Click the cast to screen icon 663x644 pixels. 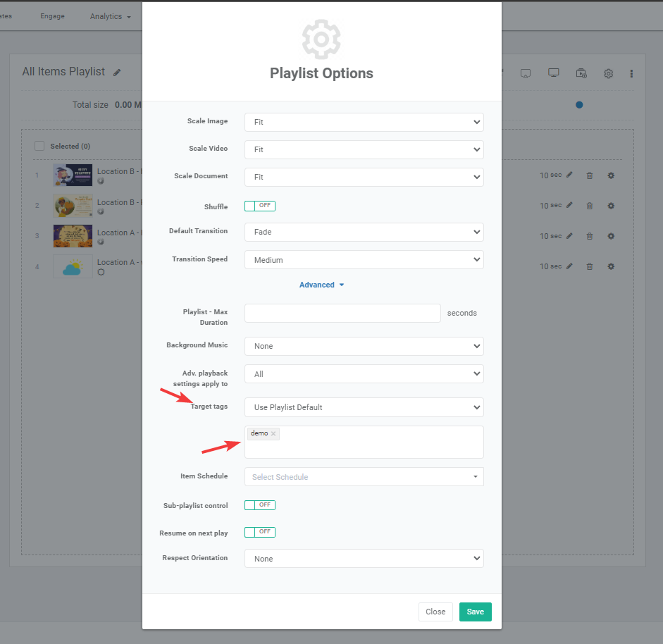point(525,73)
